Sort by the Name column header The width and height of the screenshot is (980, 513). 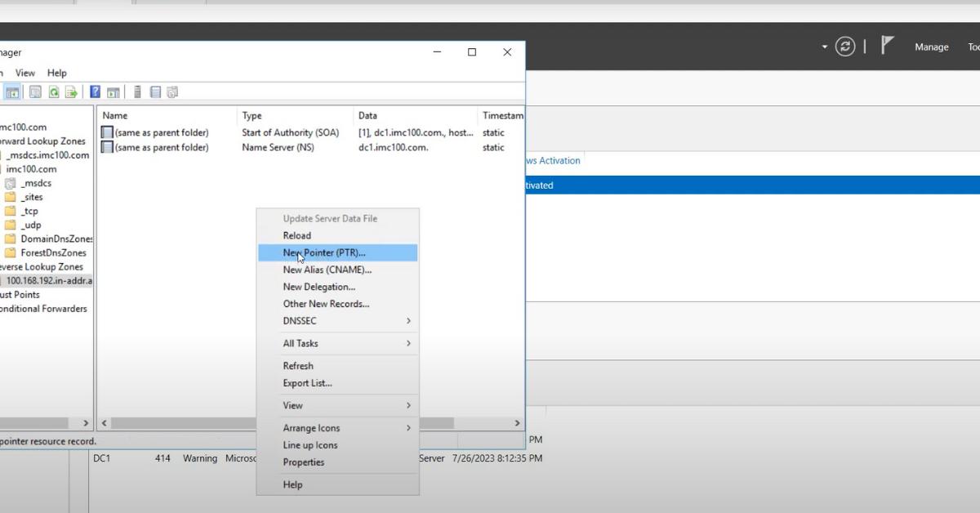[x=167, y=116]
